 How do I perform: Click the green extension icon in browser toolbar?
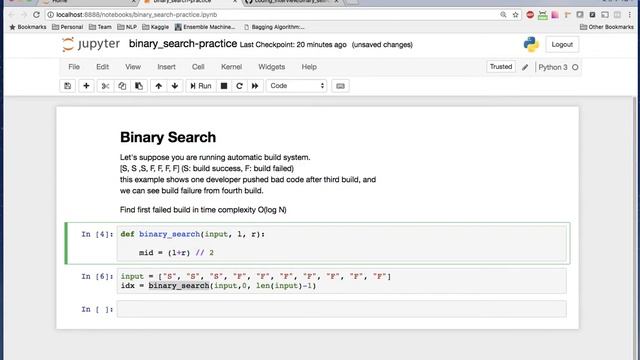(x=542, y=15)
